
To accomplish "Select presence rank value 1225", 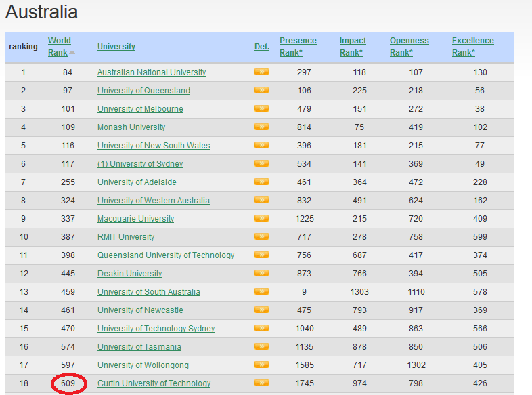I will pyautogui.click(x=305, y=219).
